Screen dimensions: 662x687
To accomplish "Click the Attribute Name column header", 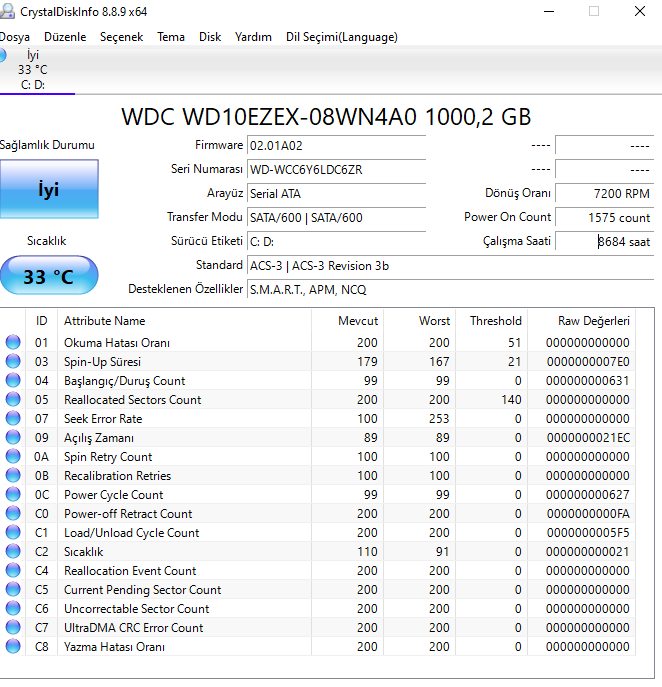I will (x=184, y=321).
